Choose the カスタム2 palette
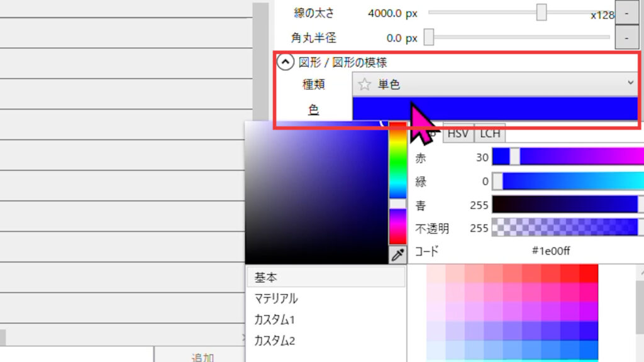 [x=325, y=341]
